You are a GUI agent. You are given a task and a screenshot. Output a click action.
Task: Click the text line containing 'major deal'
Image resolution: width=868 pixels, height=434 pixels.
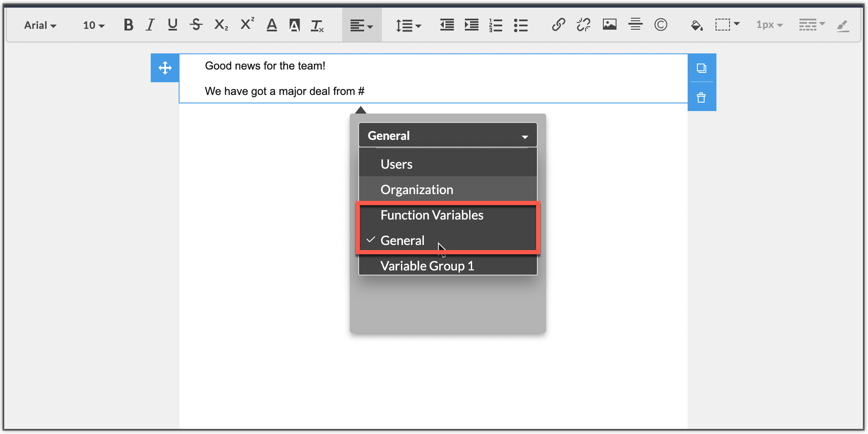pyautogui.click(x=285, y=91)
